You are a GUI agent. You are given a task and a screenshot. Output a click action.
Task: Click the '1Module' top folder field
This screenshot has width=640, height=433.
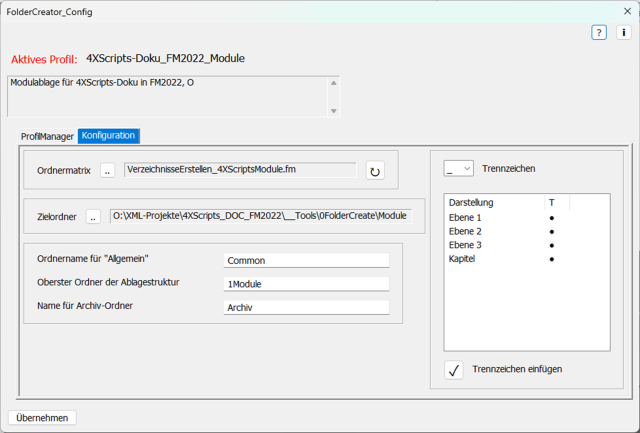click(306, 284)
